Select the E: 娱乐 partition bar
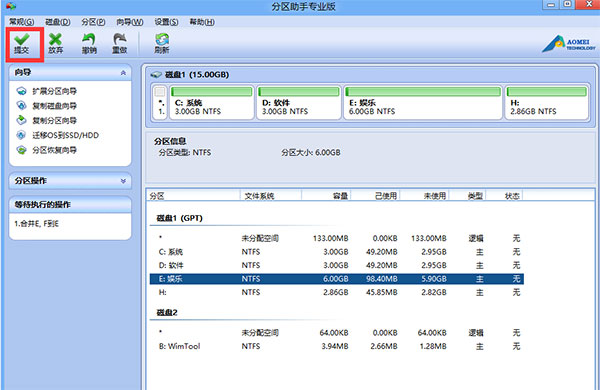 423,103
